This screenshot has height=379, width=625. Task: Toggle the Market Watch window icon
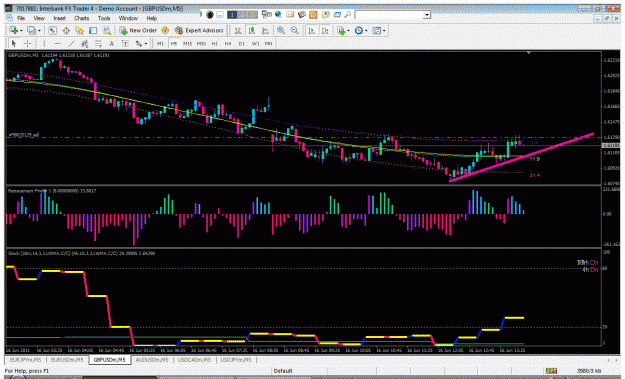[x=52, y=30]
